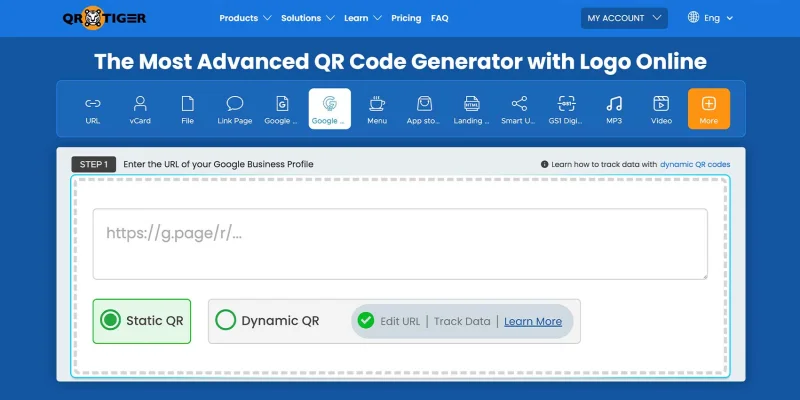Open the Eng language selector

coord(718,18)
